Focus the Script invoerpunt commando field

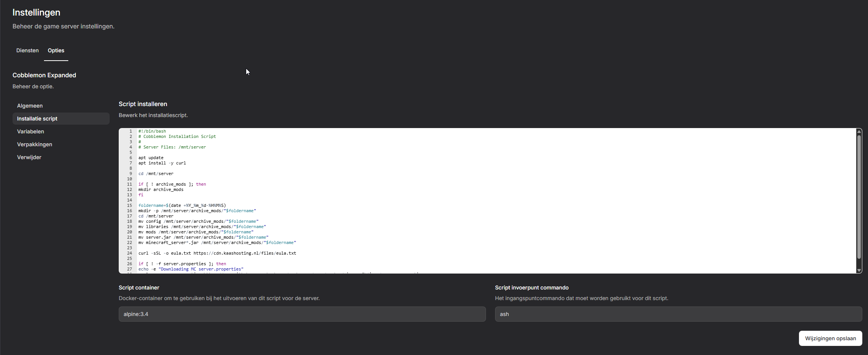[x=678, y=314]
